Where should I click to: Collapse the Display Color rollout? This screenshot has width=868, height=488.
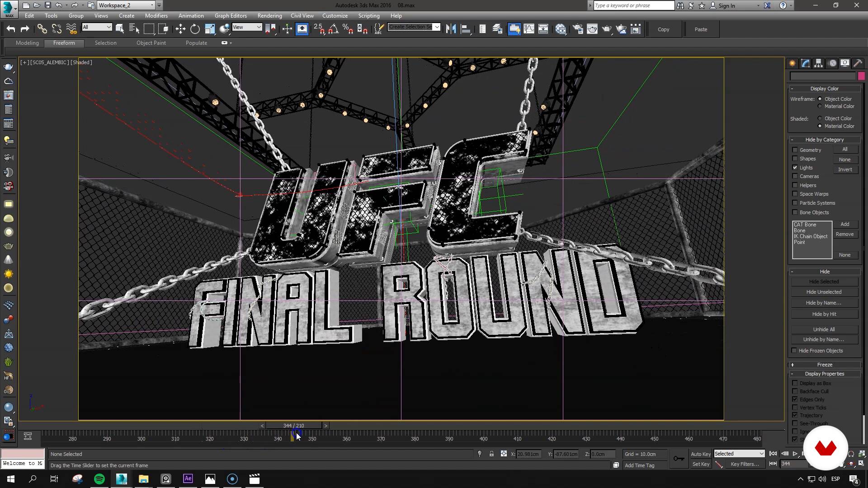click(x=824, y=89)
